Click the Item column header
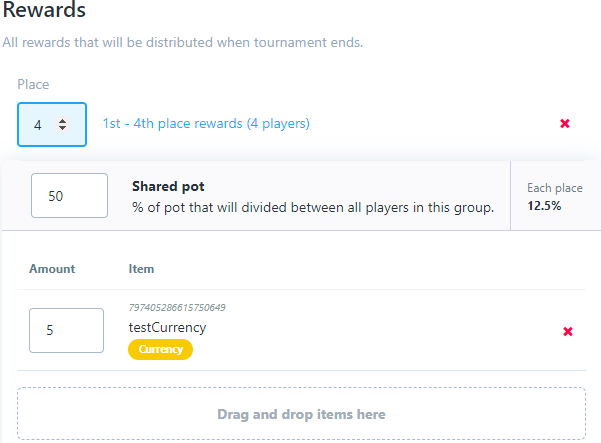The width and height of the screenshot is (601, 443). (x=141, y=269)
